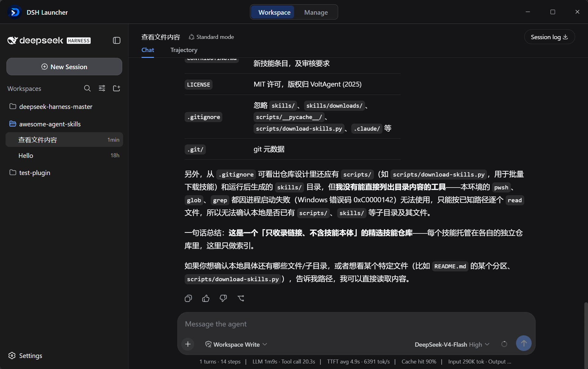
Task: Toggle the sidebar collapse icon
Action: pos(117,40)
